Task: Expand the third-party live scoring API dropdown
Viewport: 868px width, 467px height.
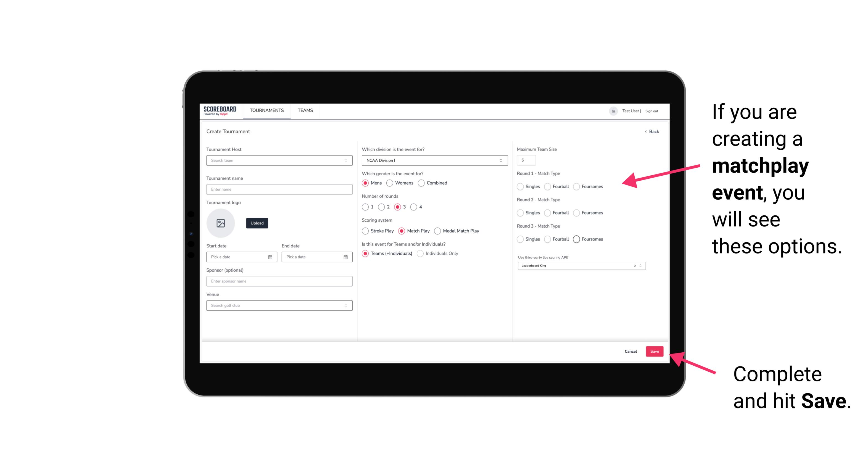Action: tap(640, 266)
